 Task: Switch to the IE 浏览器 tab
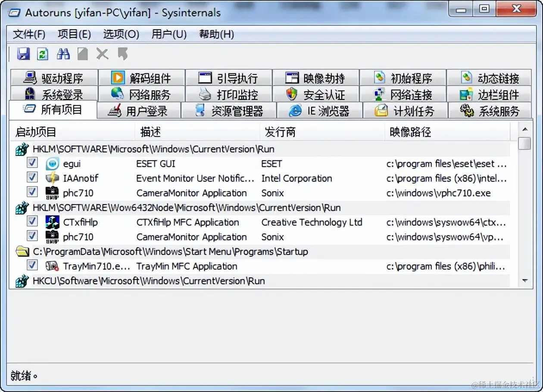coord(320,111)
